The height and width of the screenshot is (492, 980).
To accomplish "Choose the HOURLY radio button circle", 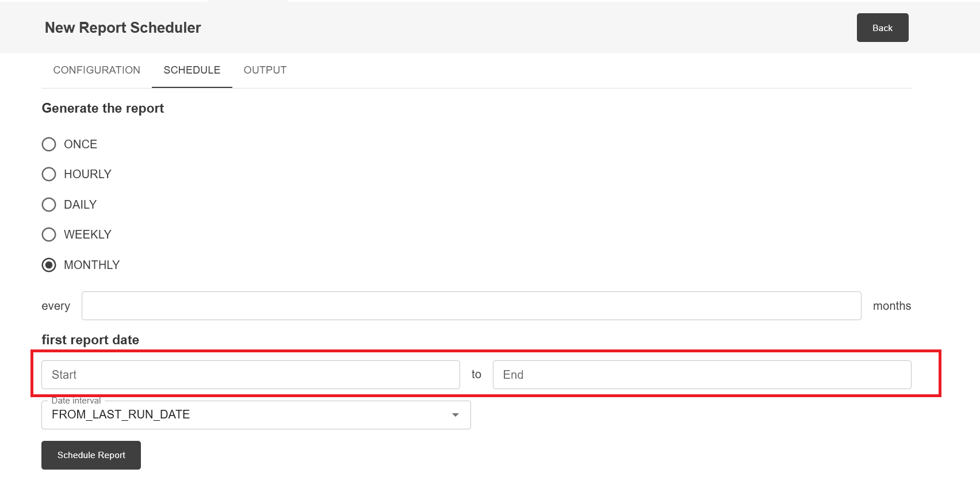I will tap(49, 174).
